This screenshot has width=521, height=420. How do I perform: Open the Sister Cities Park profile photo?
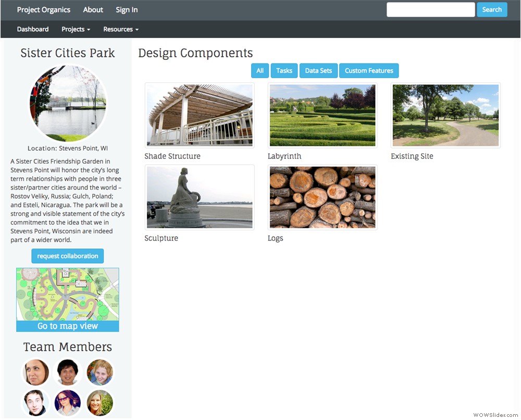tap(68, 103)
